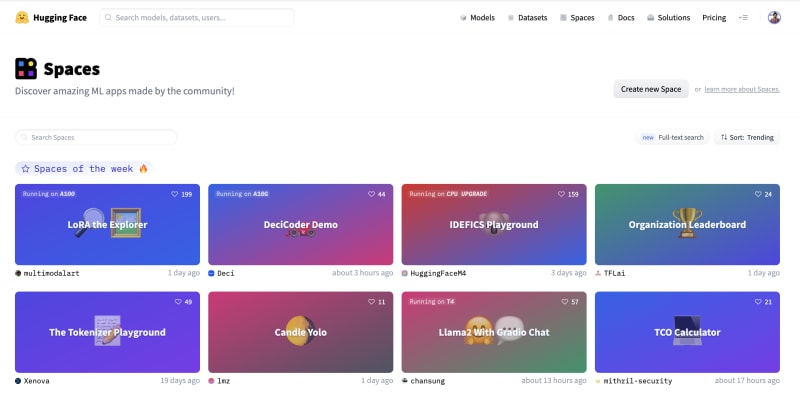Follow the learn more about Spaces link
The image size is (800, 411).
click(742, 89)
